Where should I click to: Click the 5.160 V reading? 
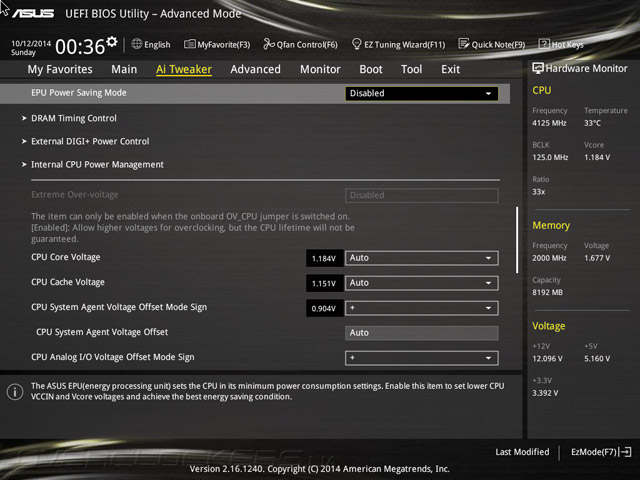(597, 358)
